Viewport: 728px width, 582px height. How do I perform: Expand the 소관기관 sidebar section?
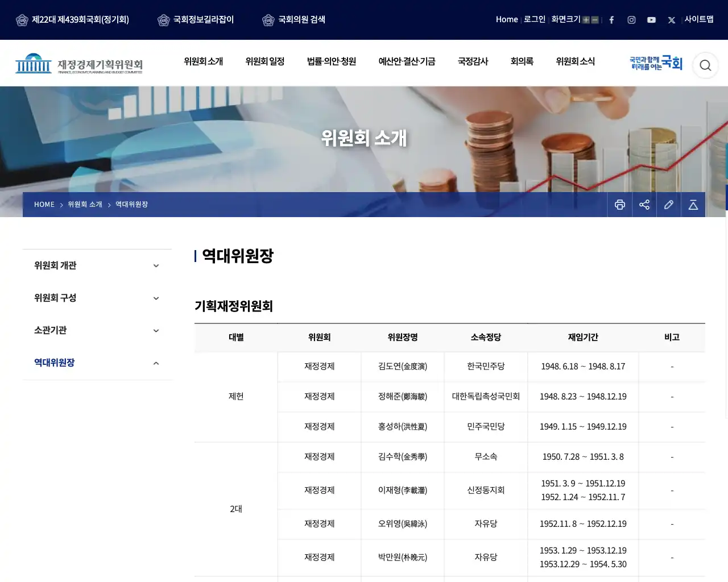(156, 331)
